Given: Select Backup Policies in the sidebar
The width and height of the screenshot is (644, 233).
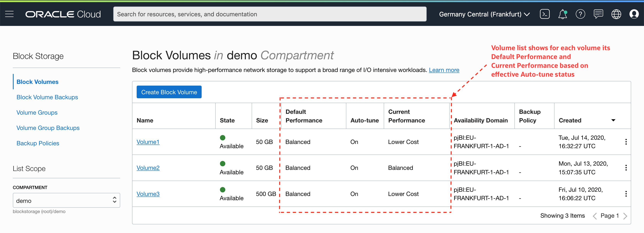Looking at the screenshot, I should [38, 143].
